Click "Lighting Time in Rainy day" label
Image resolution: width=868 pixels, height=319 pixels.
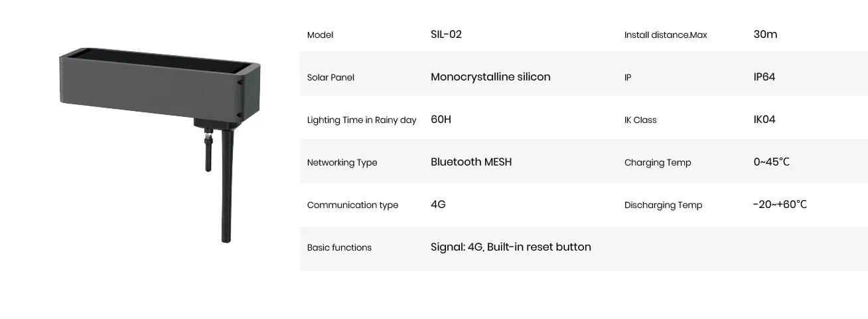362,120
